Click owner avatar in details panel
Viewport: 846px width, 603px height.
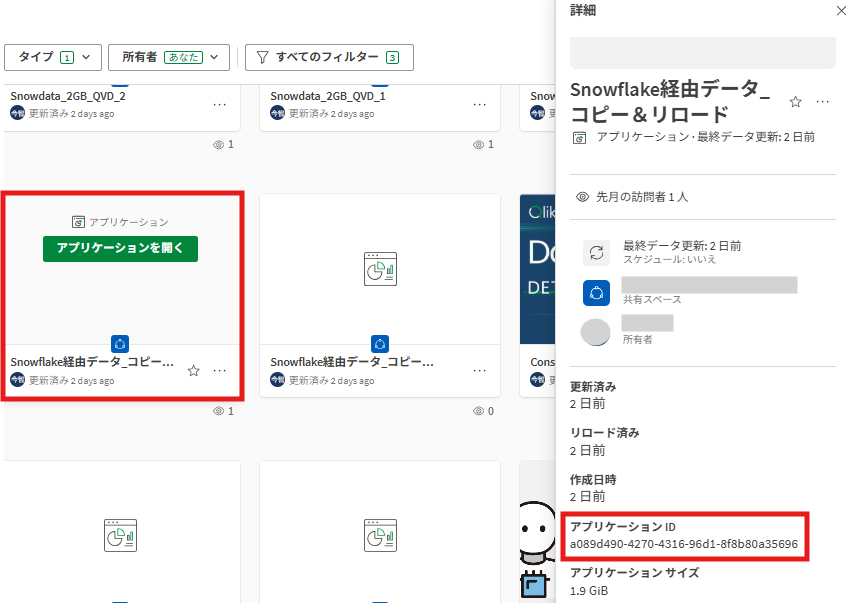596,332
